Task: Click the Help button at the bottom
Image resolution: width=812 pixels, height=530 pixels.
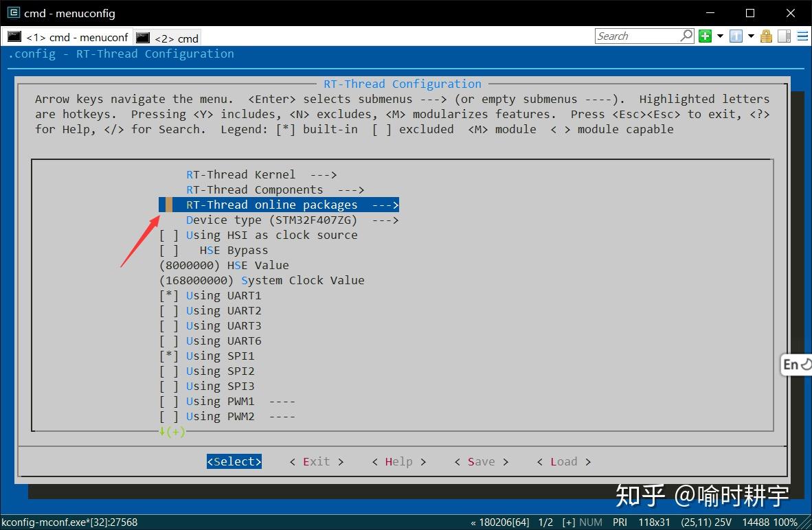Action: (x=398, y=461)
